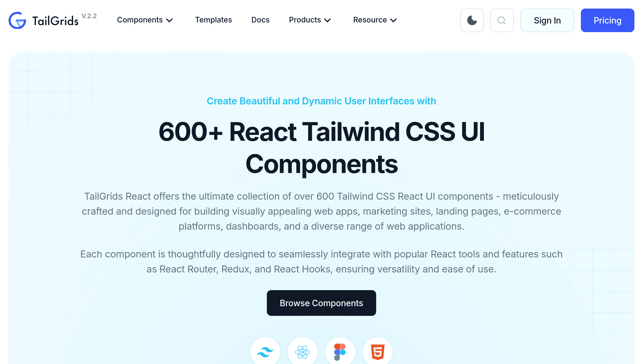This screenshot has height=364, width=643.
Task: Click the blue Pricing button
Action: pos(608,20)
